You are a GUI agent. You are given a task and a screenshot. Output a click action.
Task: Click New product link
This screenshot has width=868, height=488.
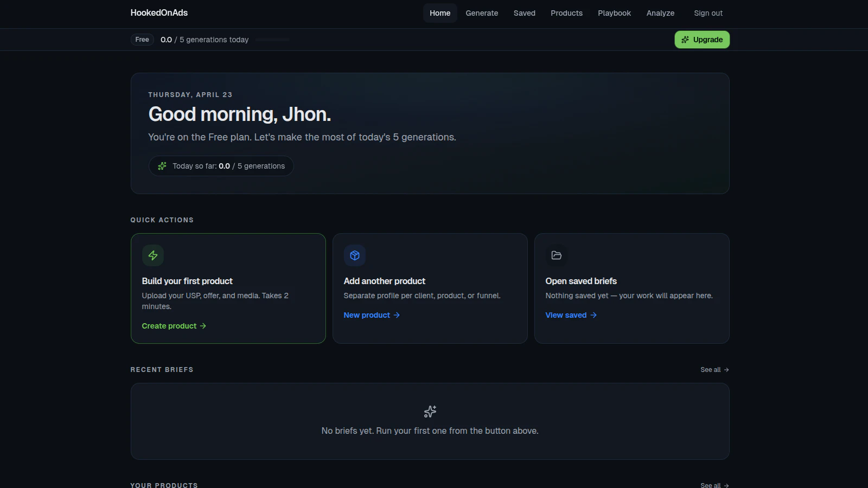(x=372, y=315)
